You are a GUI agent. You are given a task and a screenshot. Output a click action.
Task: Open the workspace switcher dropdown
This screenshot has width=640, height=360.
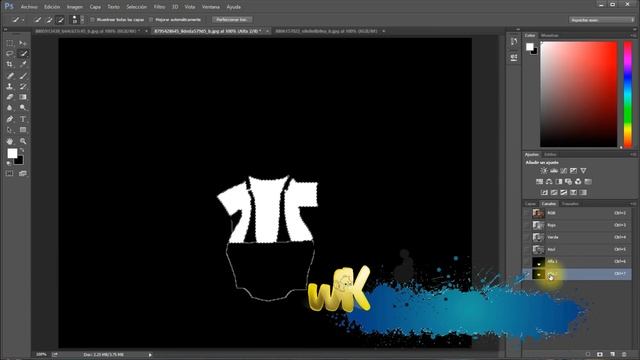tap(601, 20)
